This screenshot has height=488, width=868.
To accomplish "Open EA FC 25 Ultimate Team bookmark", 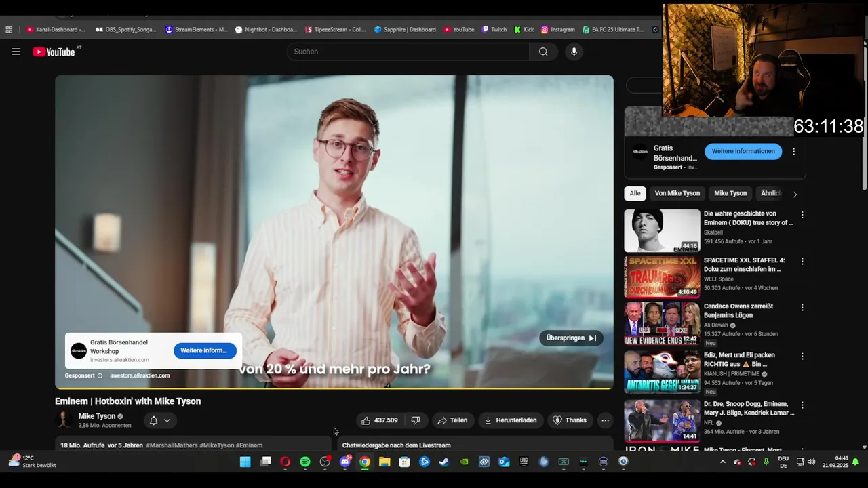I will click(613, 30).
